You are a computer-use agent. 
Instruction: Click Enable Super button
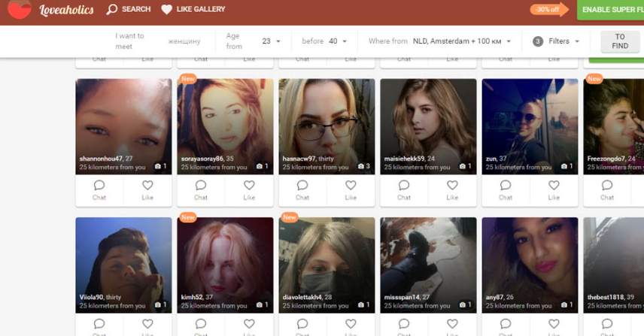609,10
